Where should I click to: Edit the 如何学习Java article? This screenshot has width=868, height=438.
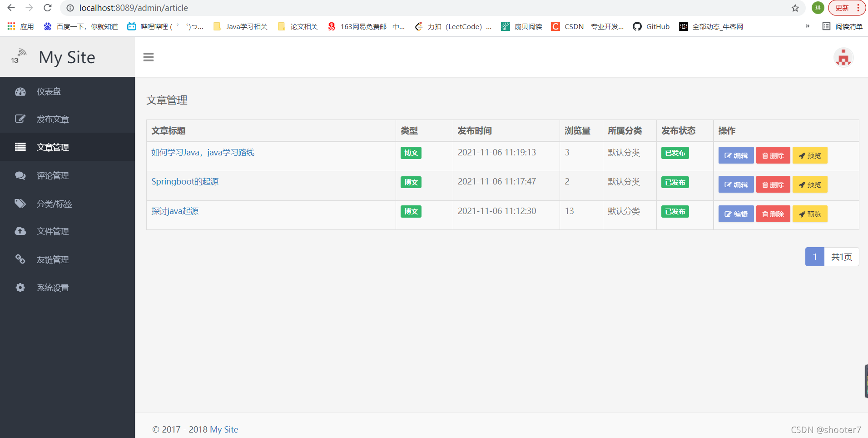tap(736, 155)
